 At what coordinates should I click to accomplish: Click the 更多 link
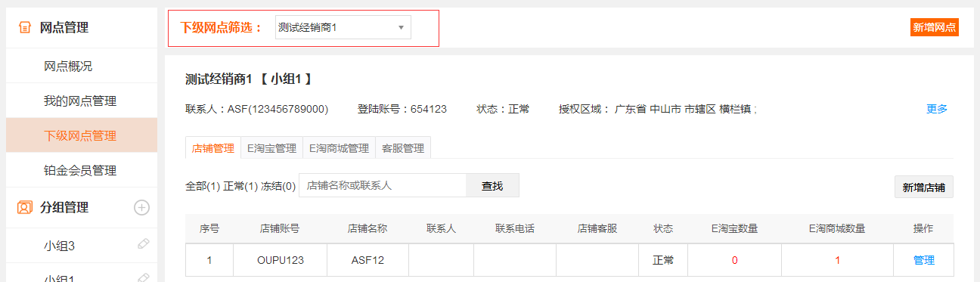(x=937, y=109)
